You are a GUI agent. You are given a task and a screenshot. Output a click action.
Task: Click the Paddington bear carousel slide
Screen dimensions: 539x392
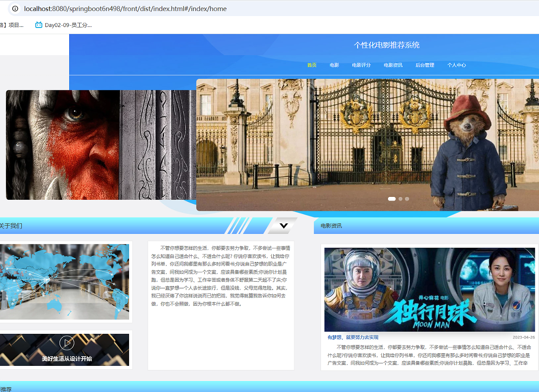point(367,145)
